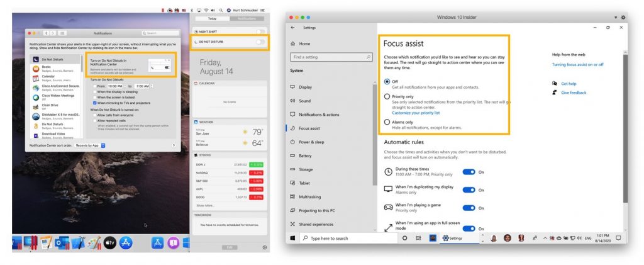
Task: Open Windows Action Center icon
Action: click(619, 239)
